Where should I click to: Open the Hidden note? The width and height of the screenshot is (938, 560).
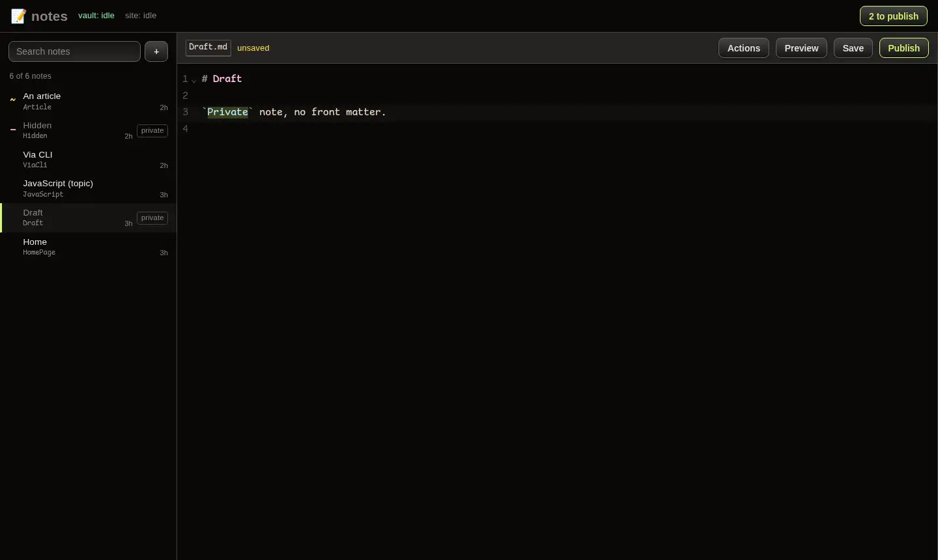89,130
